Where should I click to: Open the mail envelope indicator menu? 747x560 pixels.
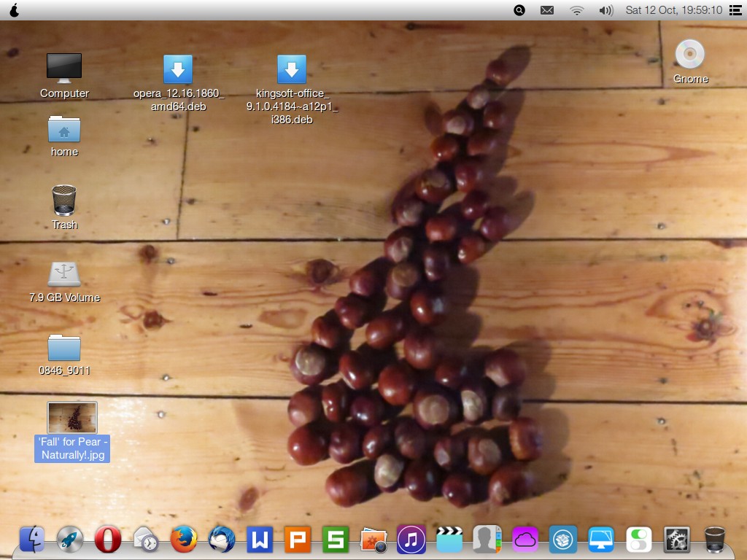click(547, 10)
